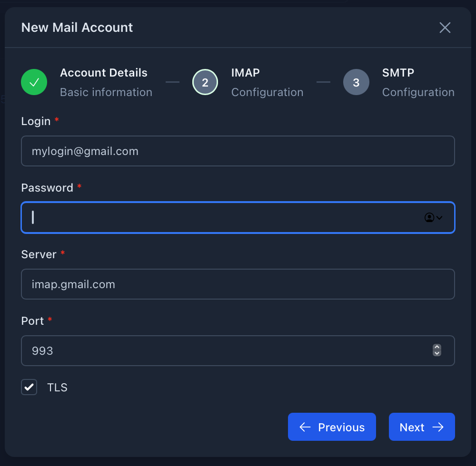Click into the Password input field
This screenshot has height=466, width=476.
pos(238,217)
